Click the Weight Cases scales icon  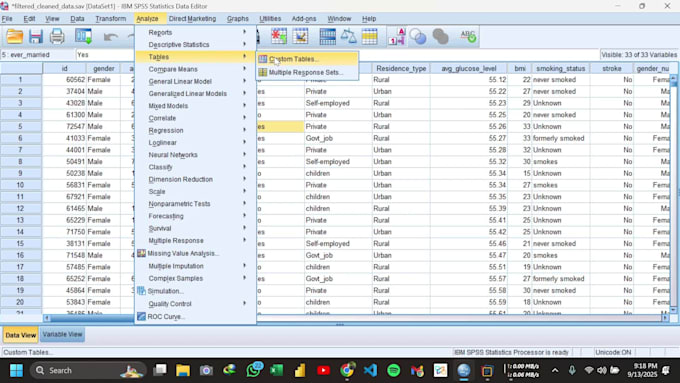point(348,37)
